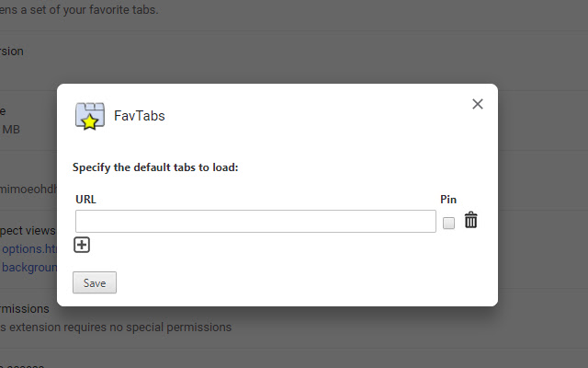Viewport: 588px width, 368px height.
Task: Click the extension size 'MB' text
Action: pos(11,130)
